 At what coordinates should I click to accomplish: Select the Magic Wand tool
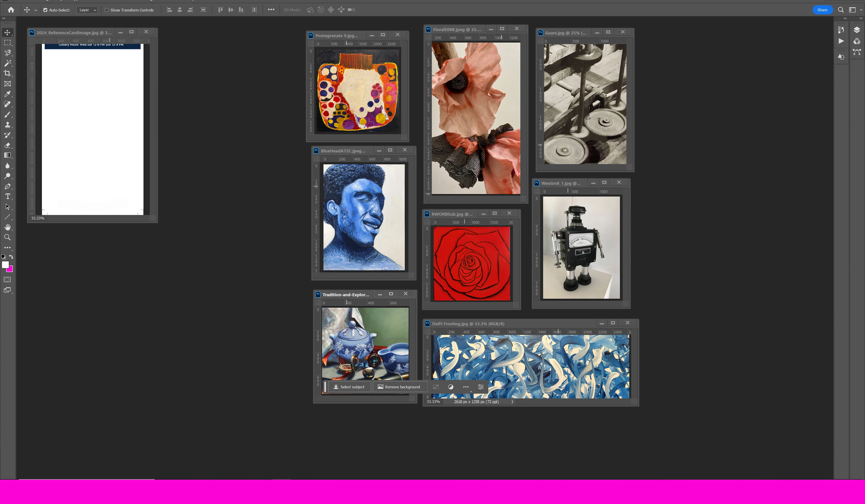(x=8, y=63)
